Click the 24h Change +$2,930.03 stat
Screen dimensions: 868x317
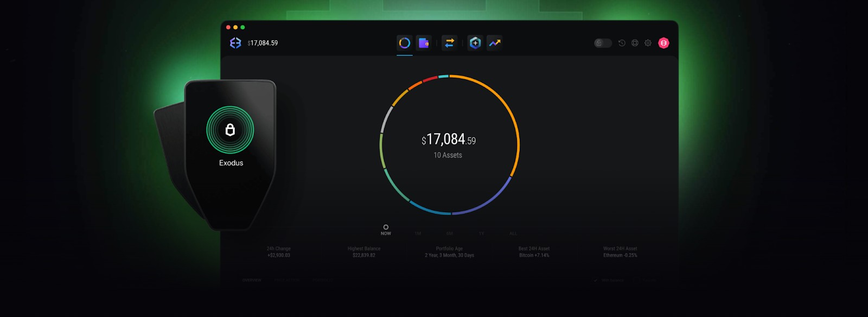[x=279, y=252]
